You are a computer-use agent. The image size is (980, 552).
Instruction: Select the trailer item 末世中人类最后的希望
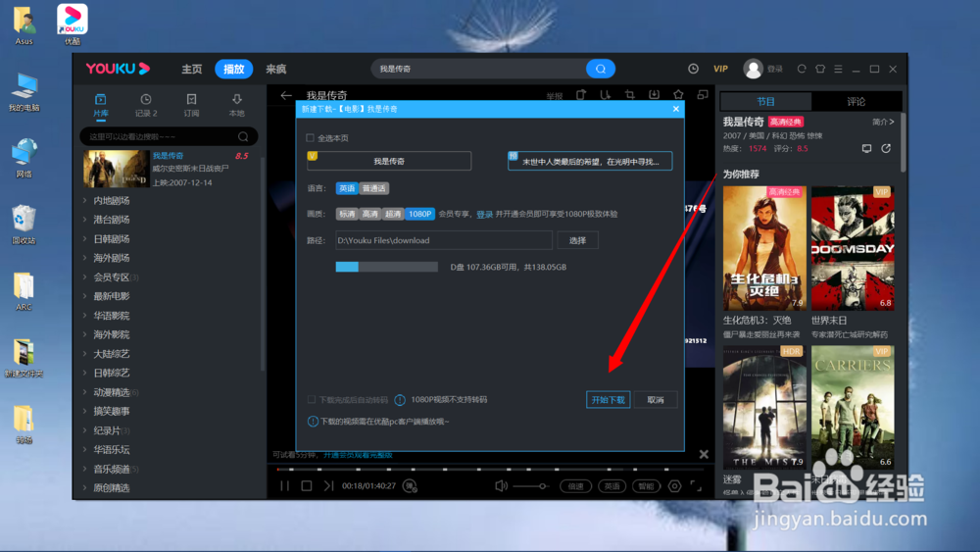[x=590, y=162]
